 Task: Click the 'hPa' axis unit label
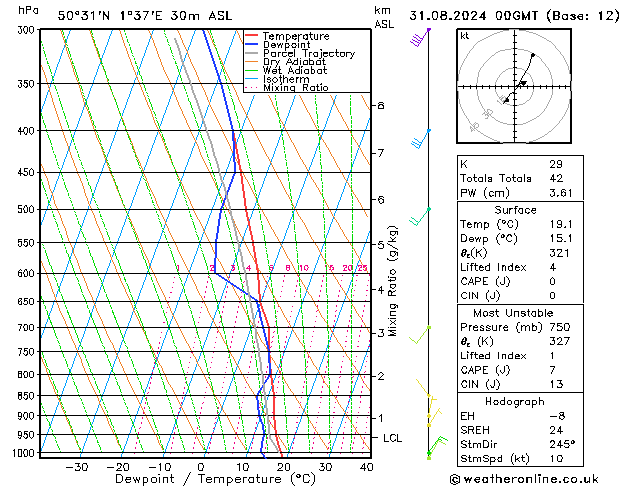[x=28, y=10]
